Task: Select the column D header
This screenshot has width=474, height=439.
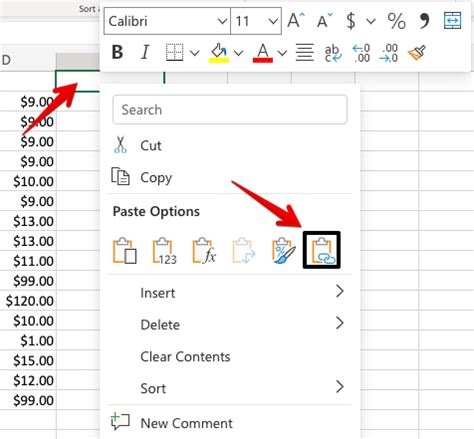Action: tap(28, 60)
